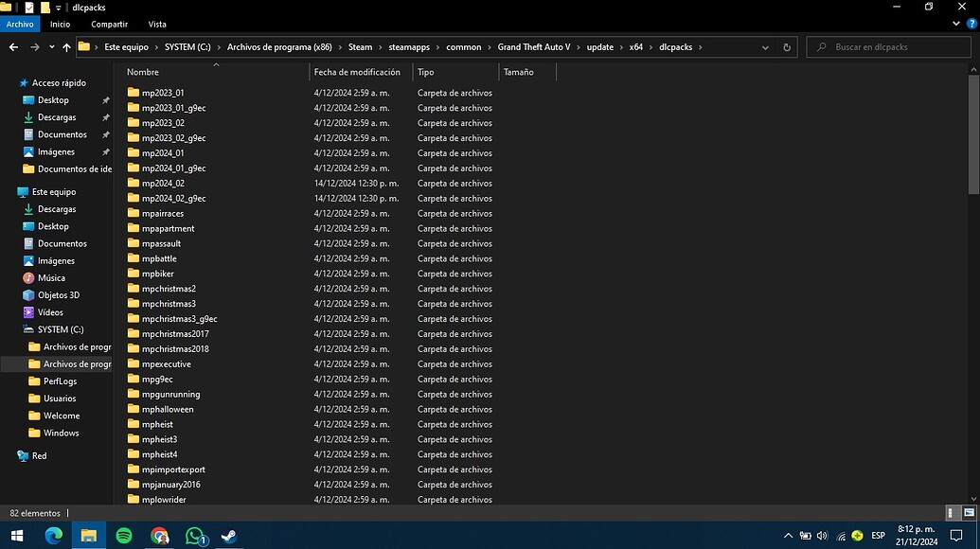The width and height of the screenshot is (980, 549).
Task: Open Google Chrome from the taskbar
Action: [x=160, y=537]
